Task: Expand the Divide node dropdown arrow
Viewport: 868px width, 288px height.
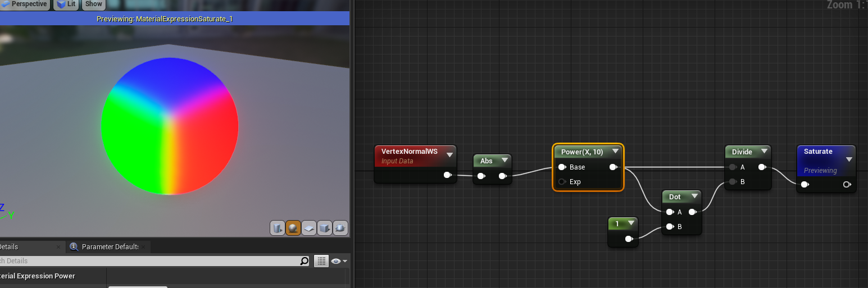Action: click(764, 152)
